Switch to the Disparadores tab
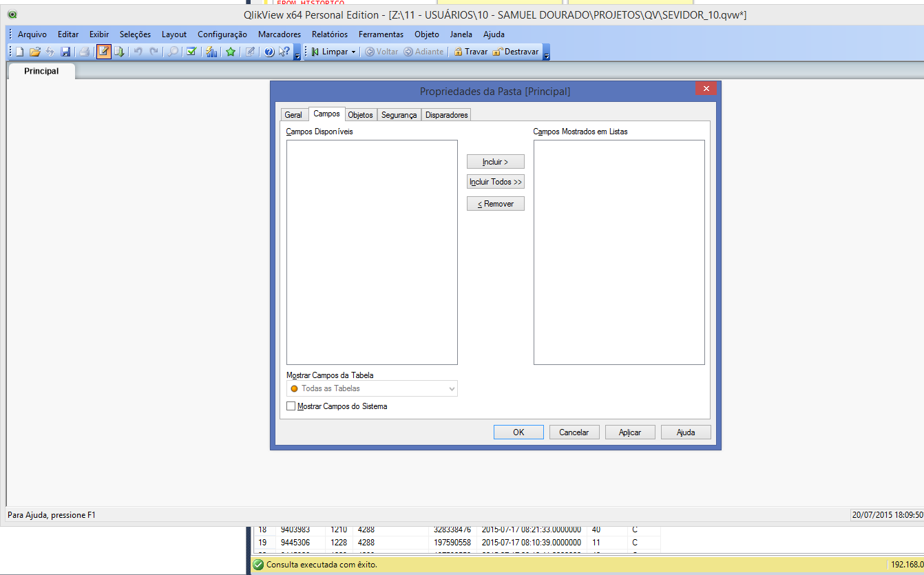Image resolution: width=924 pixels, height=575 pixels. [x=447, y=115]
